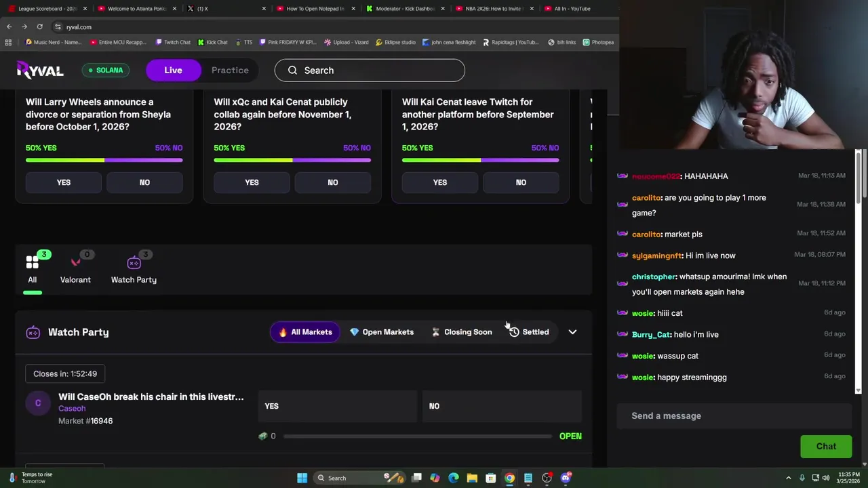The image size is (868, 488).
Task: Filter by Open Markets
Action: 381,332
